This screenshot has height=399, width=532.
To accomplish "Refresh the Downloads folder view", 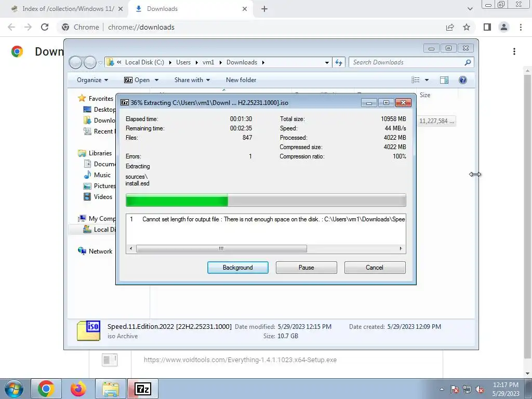I will [x=339, y=62].
